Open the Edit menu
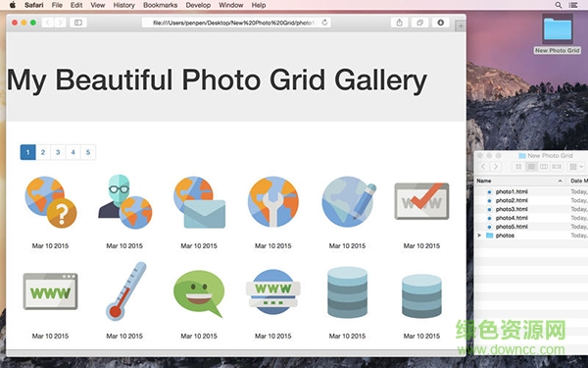The width and height of the screenshot is (588, 368). point(76,5)
